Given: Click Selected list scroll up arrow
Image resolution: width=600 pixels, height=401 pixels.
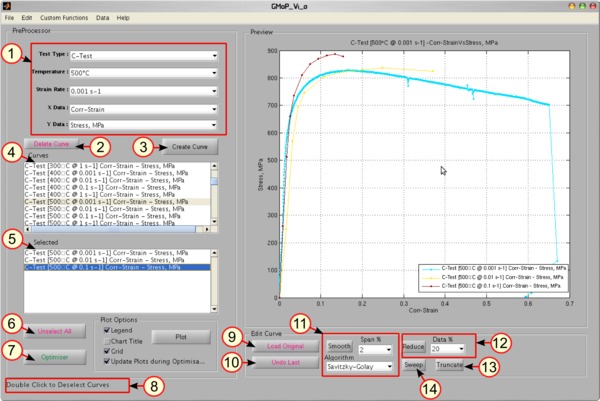Looking at the screenshot, I should point(214,253).
